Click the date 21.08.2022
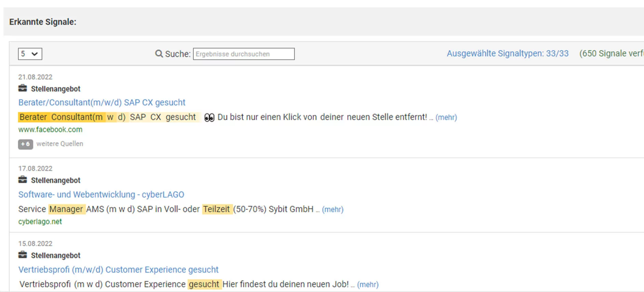This screenshot has width=644, height=292. pyautogui.click(x=36, y=77)
